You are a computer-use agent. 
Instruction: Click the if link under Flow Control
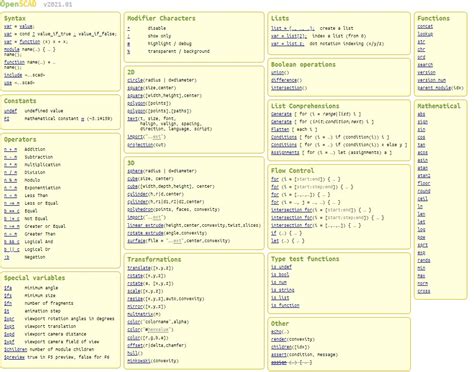click(273, 233)
